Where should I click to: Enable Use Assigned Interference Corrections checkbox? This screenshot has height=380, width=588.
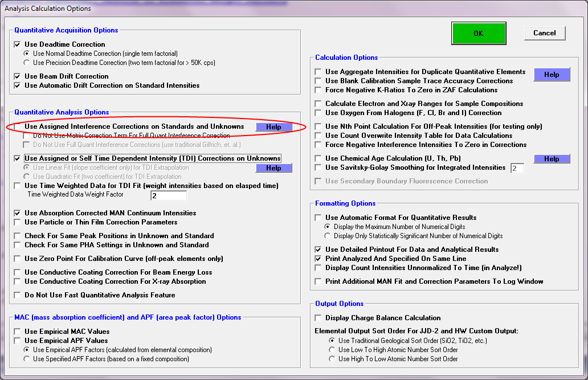(18, 126)
